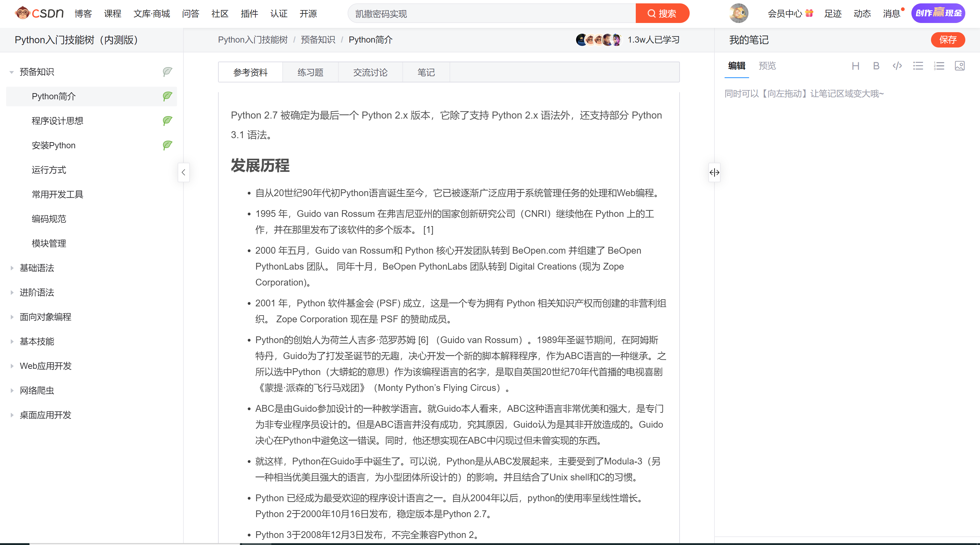The height and width of the screenshot is (545, 980).
Task: Collapse the 预备知识 tree section
Action: 12,72
